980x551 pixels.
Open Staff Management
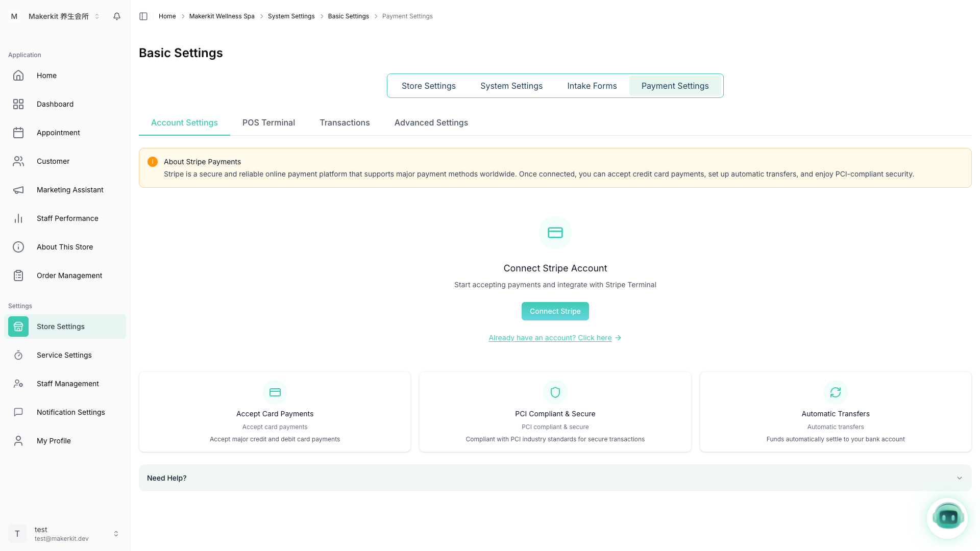[x=67, y=384]
